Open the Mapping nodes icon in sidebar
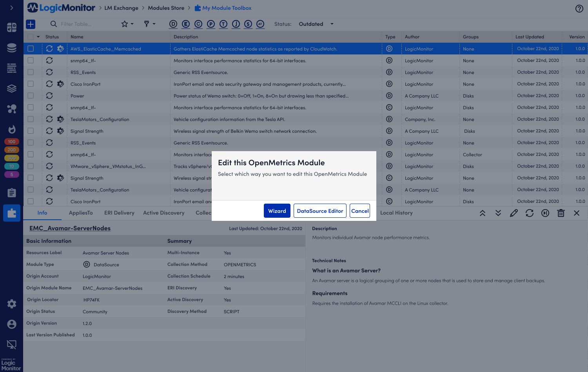 12,109
